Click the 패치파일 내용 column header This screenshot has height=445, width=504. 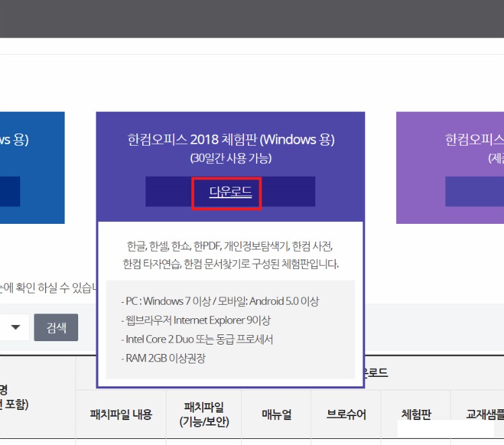(x=121, y=414)
